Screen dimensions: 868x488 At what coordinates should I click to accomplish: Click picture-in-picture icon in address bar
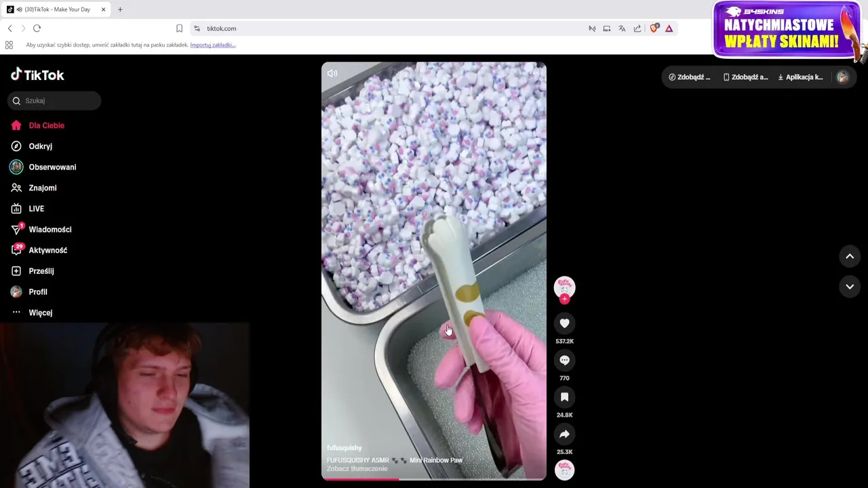(607, 28)
